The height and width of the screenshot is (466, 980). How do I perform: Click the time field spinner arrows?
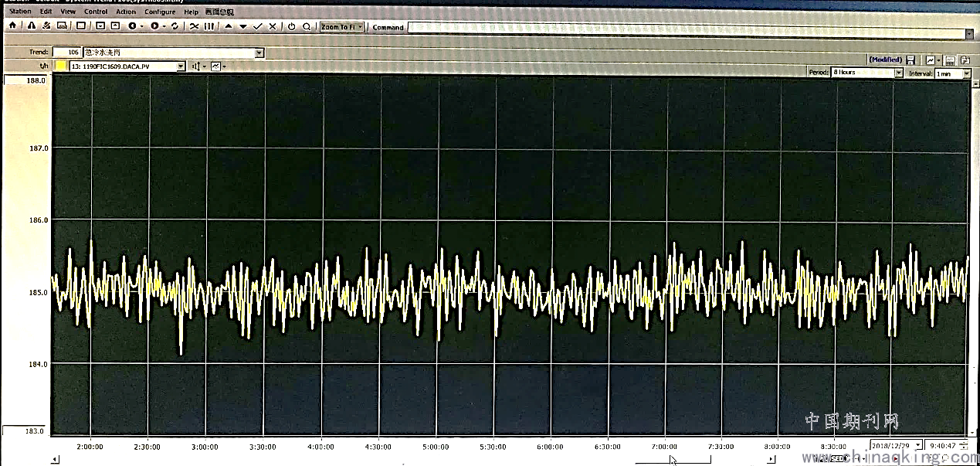963,446
